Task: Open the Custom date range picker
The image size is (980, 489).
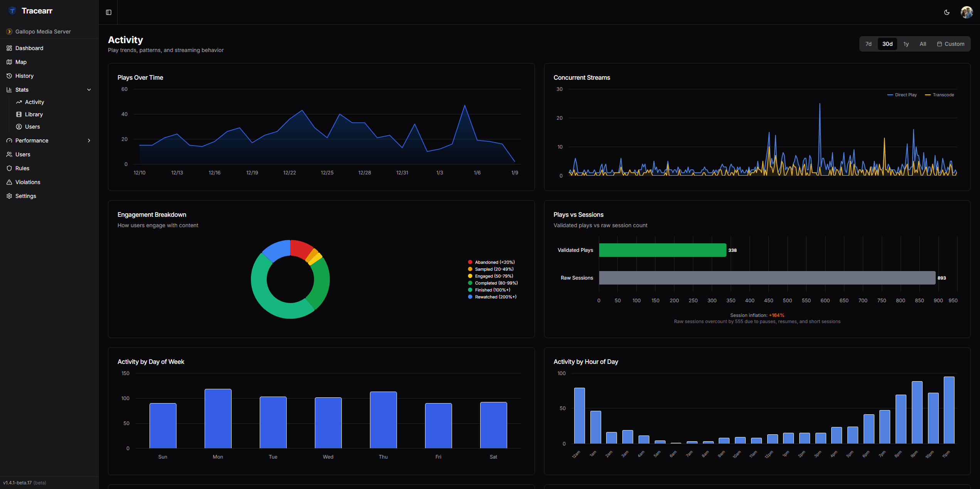Action: pyautogui.click(x=950, y=44)
